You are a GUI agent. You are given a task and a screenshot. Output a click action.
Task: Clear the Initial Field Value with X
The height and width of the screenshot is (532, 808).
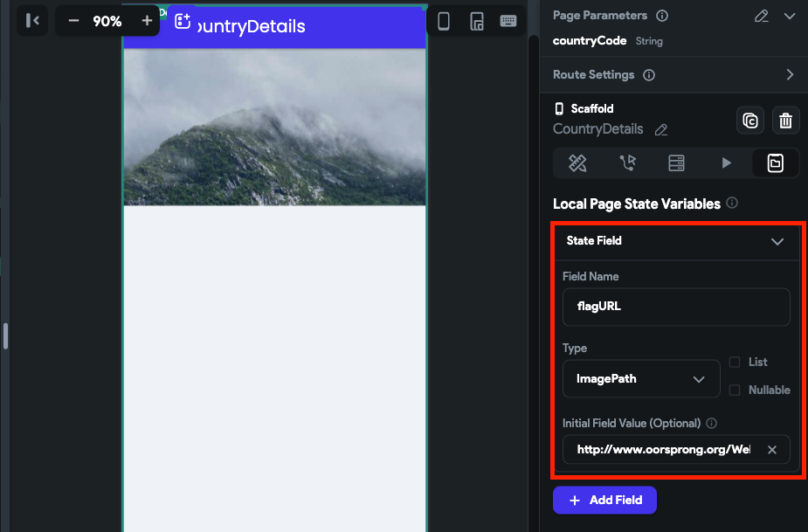click(772, 450)
